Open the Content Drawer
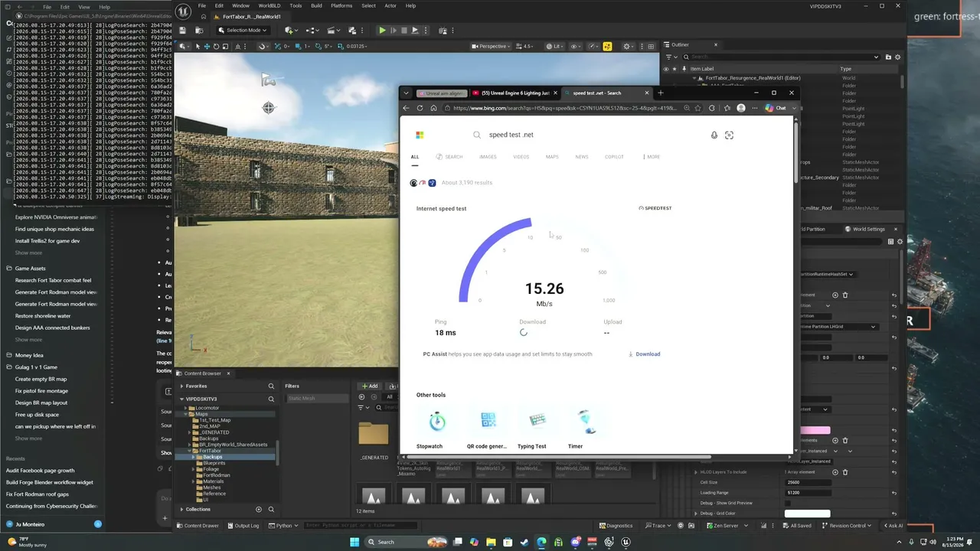The height and width of the screenshot is (551, 980). 198,526
